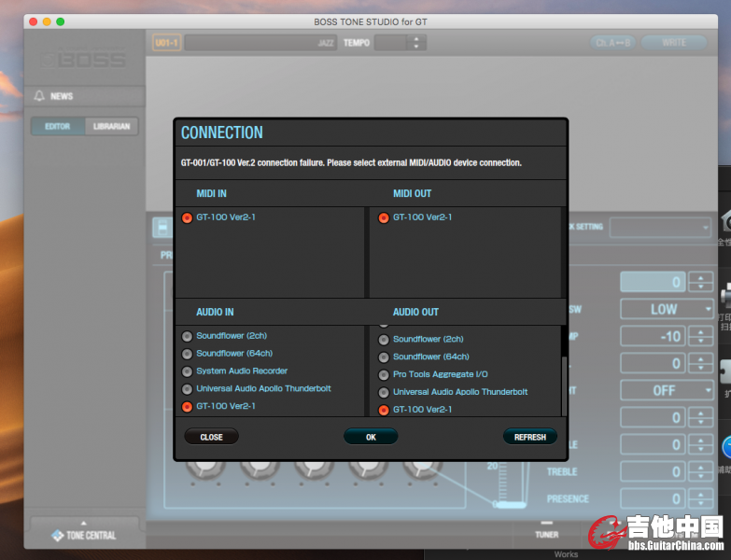The width and height of the screenshot is (731, 560).
Task: Select System Audio Recorder audio input
Action: pos(187,371)
